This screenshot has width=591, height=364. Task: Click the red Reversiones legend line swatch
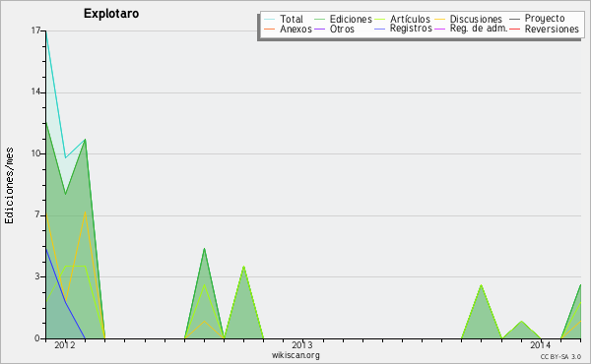coord(514,30)
